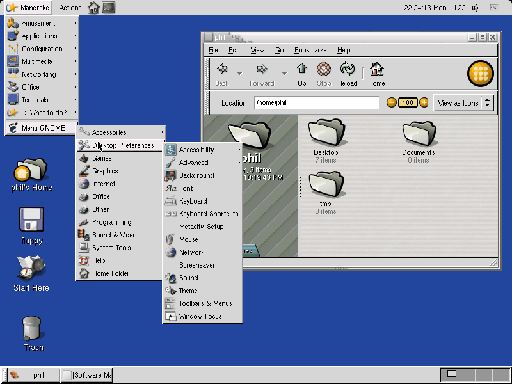This screenshot has width=512, height=384.
Task: Open Back history dropdown arrow
Action: [x=239, y=73]
